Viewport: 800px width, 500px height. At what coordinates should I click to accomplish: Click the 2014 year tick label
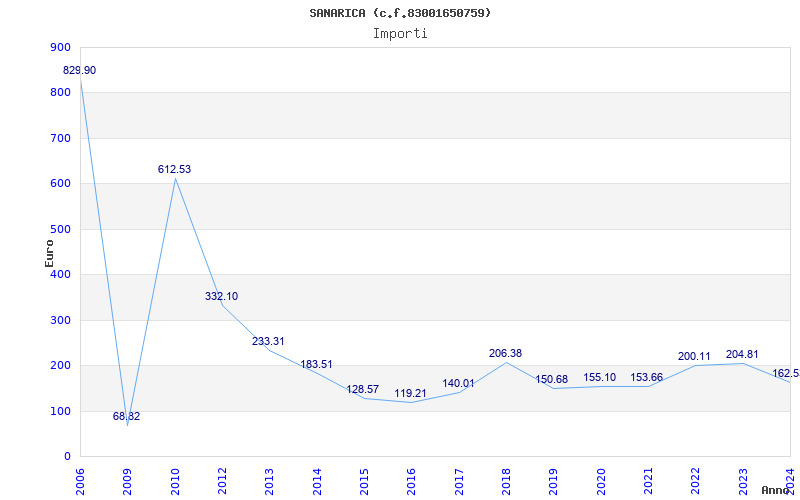(317, 481)
